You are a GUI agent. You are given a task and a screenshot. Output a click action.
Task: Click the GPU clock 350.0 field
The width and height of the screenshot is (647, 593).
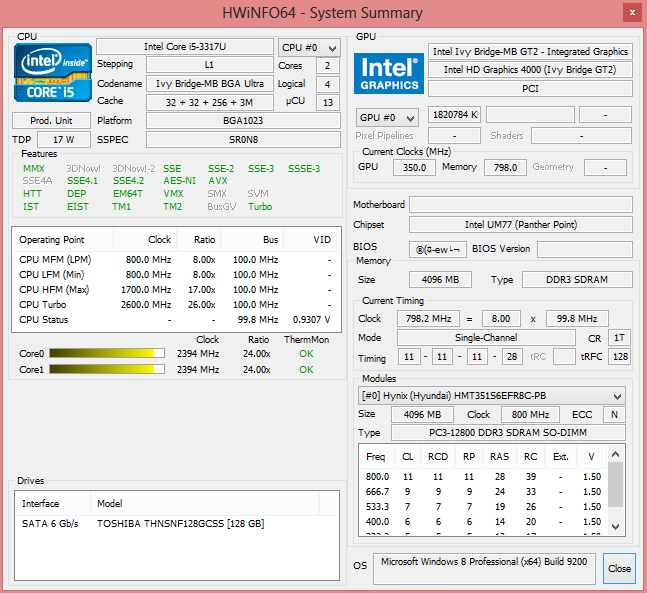[414, 168]
